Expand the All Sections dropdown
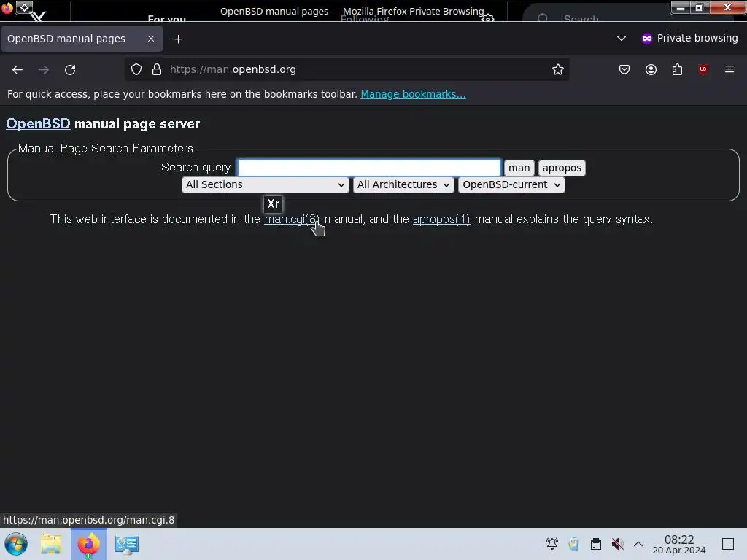747x560 pixels. [265, 184]
